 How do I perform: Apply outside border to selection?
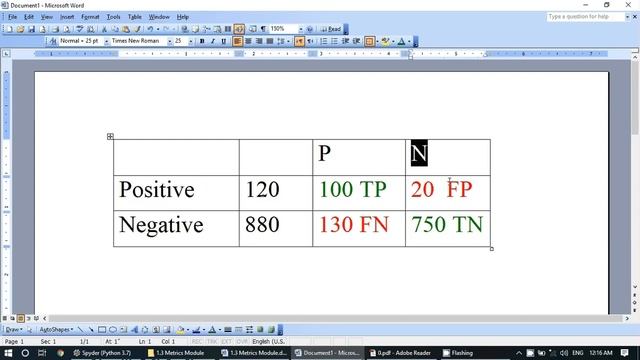(x=369, y=41)
